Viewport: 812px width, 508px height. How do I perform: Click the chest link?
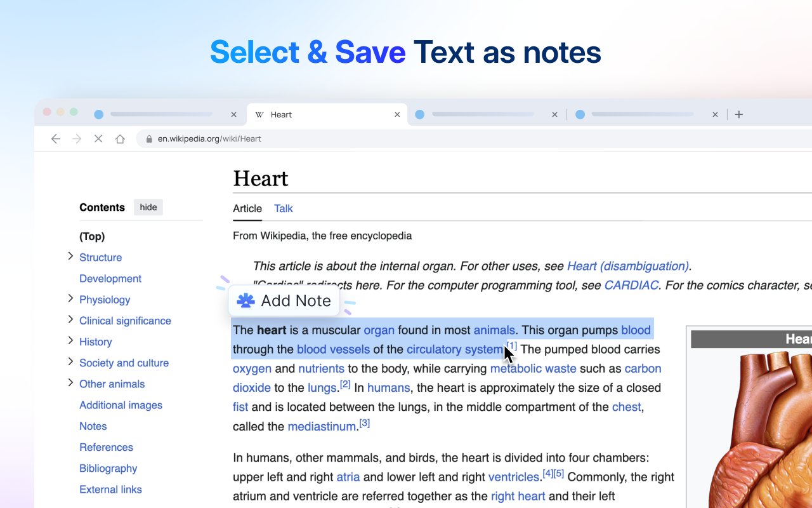626,407
